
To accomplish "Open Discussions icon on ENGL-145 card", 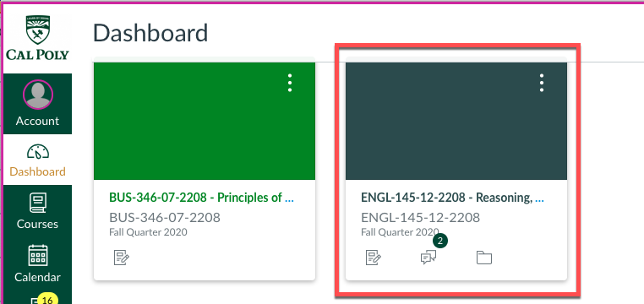I will 428,258.
